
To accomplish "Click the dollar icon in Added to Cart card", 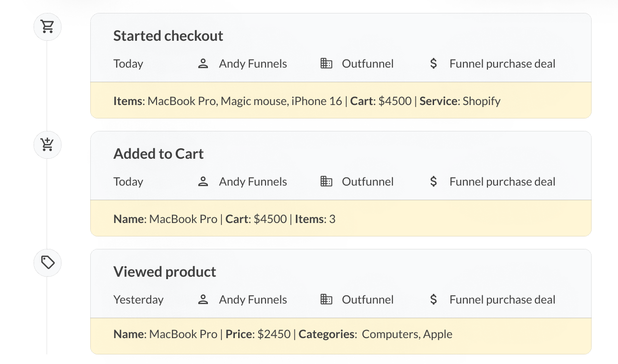I will [434, 182].
